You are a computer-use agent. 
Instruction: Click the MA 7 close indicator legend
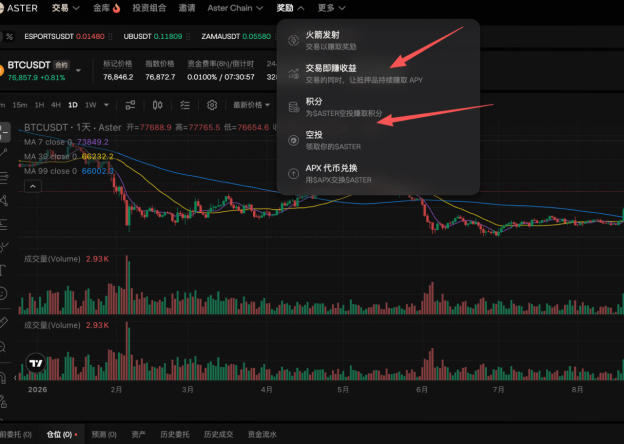click(66, 142)
